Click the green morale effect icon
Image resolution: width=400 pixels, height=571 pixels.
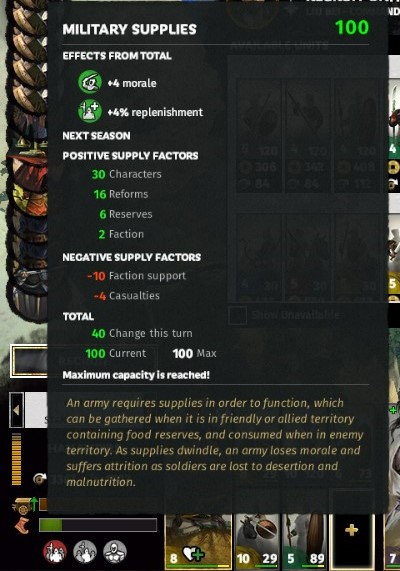point(90,82)
